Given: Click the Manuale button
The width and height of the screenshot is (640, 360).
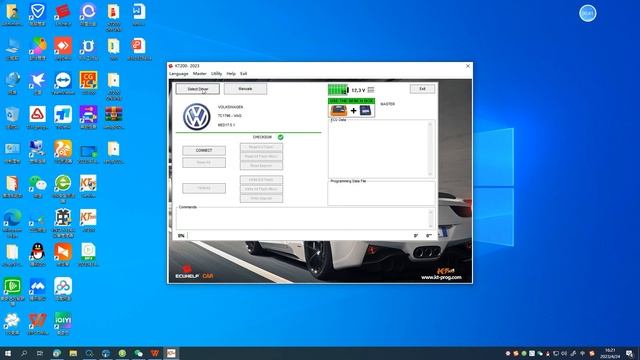Looking at the screenshot, I should [245, 89].
